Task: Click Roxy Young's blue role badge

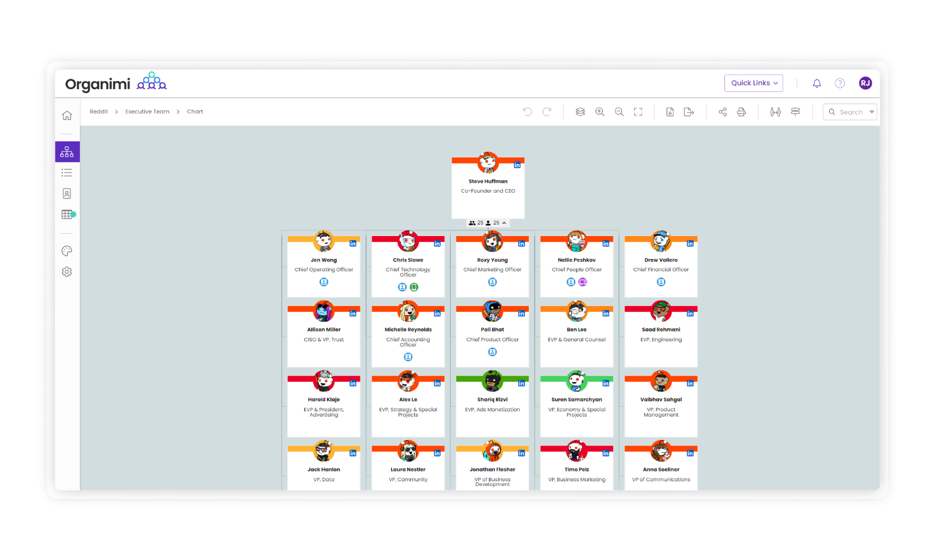Action: (492, 282)
